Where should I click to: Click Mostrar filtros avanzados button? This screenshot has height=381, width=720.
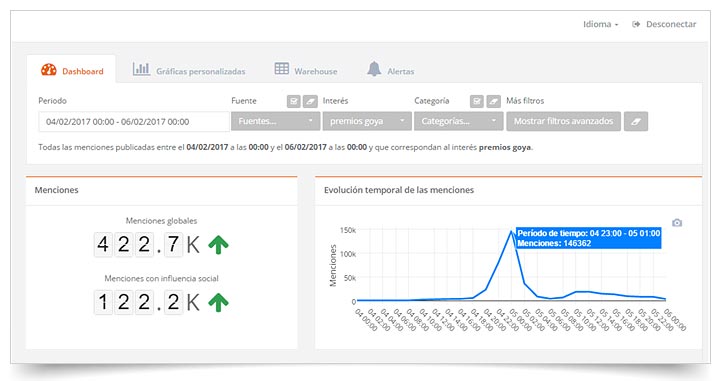tap(563, 121)
